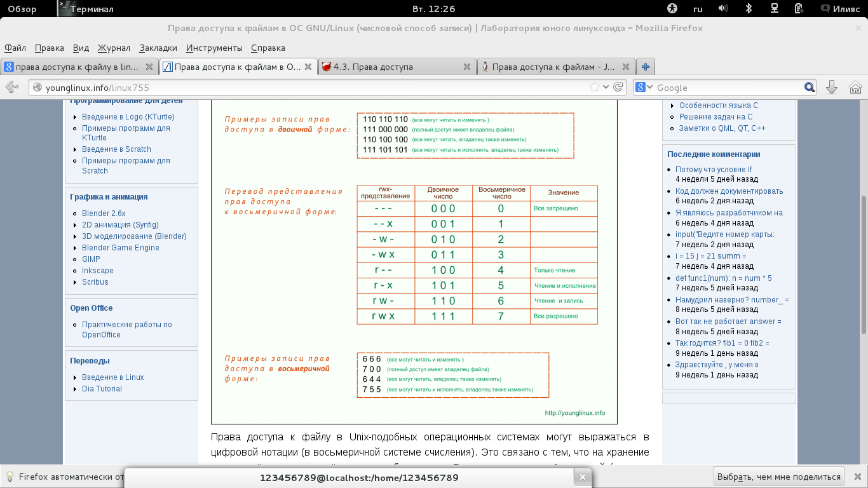Viewport: 868px width, 488px height.
Task: Click the clock 'Вт. 12:26'
Action: [434, 9]
